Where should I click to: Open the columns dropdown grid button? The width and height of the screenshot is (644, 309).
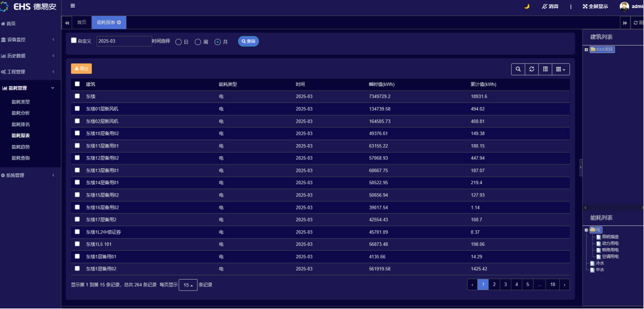point(560,69)
